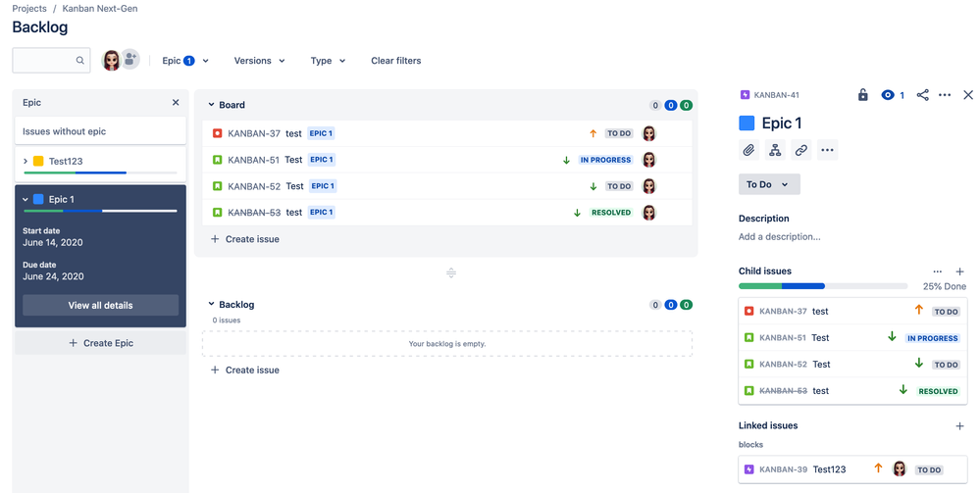Click story icon of KANBAN-53 in Board

pos(217,213)
